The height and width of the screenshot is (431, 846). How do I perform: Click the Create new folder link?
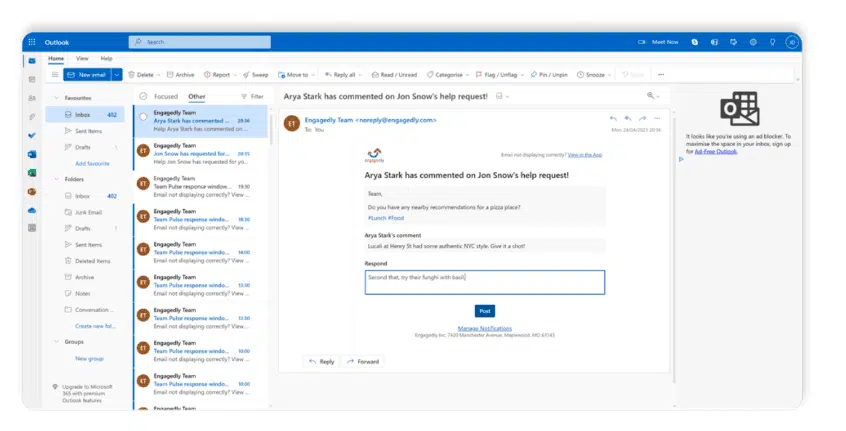click(x=95, y=326)
